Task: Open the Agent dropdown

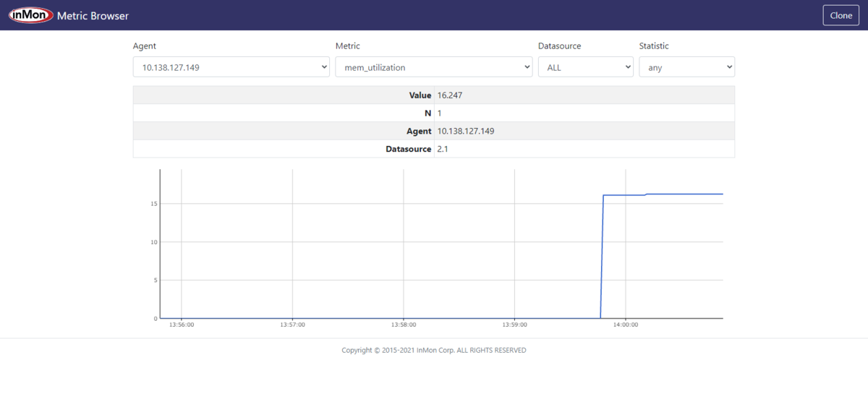Action: pos(231,67)
